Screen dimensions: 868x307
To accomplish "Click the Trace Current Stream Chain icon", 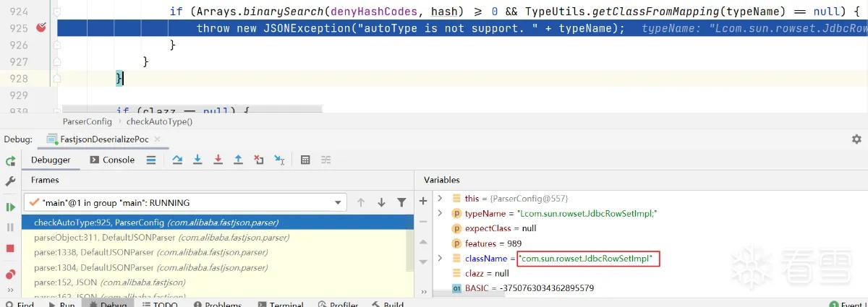I will 325,160.
